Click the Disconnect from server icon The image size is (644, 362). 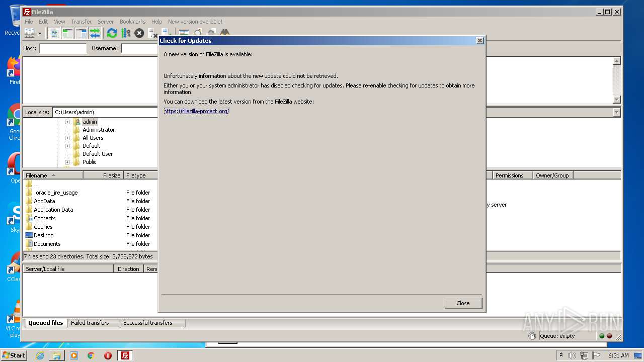(x=152, y=33)
